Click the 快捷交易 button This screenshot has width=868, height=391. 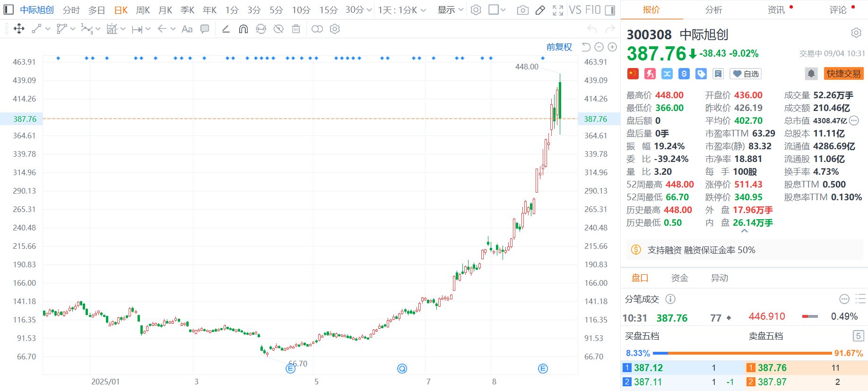tap(843, 74)
